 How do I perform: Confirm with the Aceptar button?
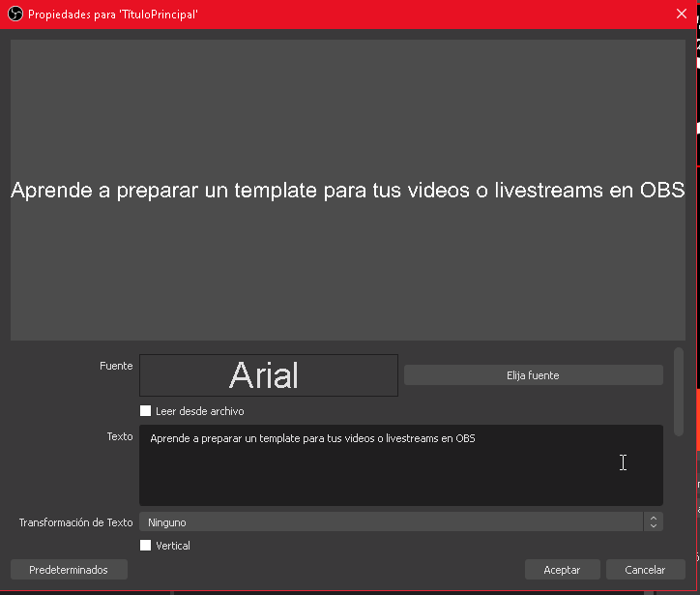coord(562,570)
